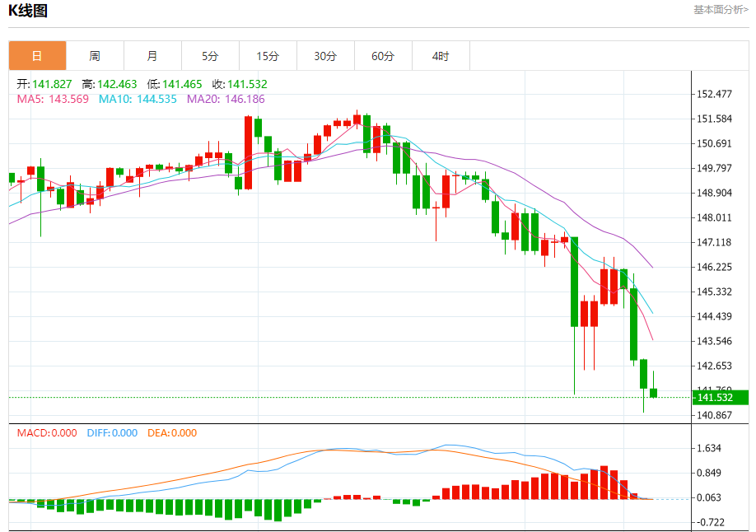Image resolution: width=756 pixels, height=532 pixels.
Task: Click the 149.797 price axis label
Action: pos(715,168)
